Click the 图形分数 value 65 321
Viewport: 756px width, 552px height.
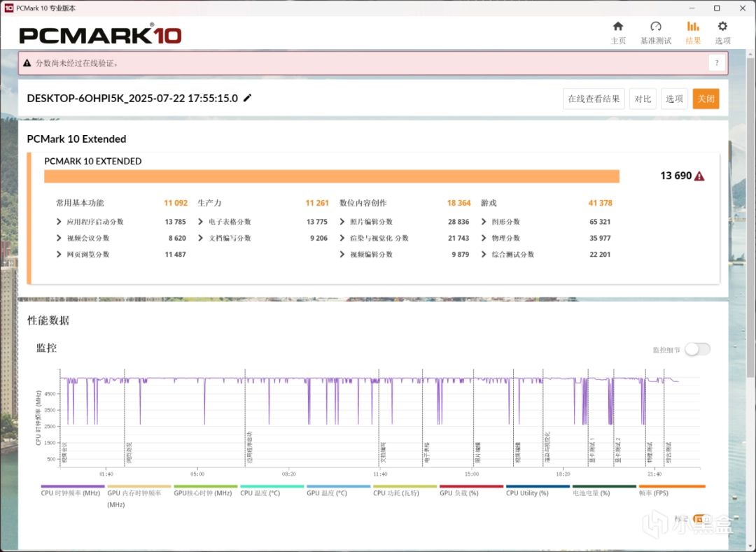pyautogui.click(x=600, y=222)
